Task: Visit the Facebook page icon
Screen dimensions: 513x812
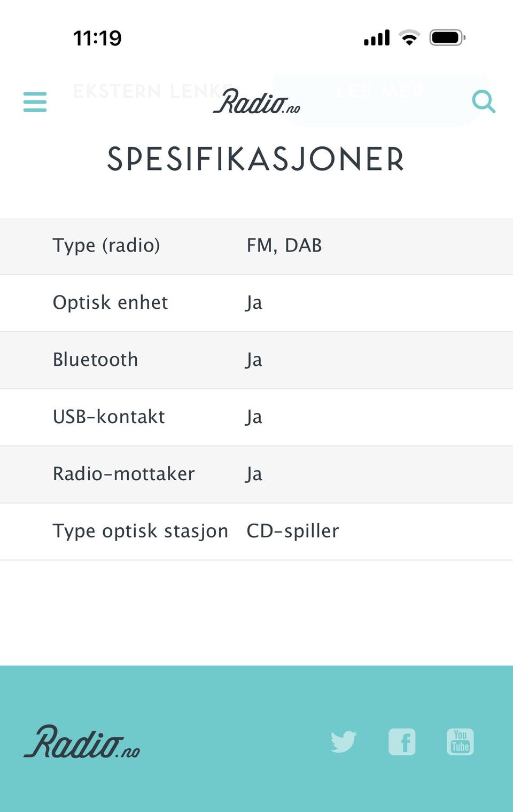Action: pyautogui.click(x=402, y=742)
